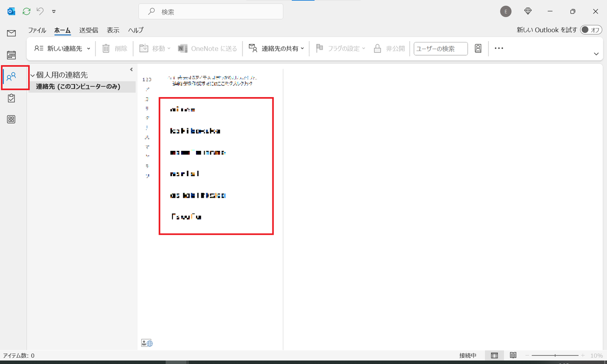Screen dimensions: 607x364
Task: Click the undo arrow in title bar
Action: pos(40,11)
